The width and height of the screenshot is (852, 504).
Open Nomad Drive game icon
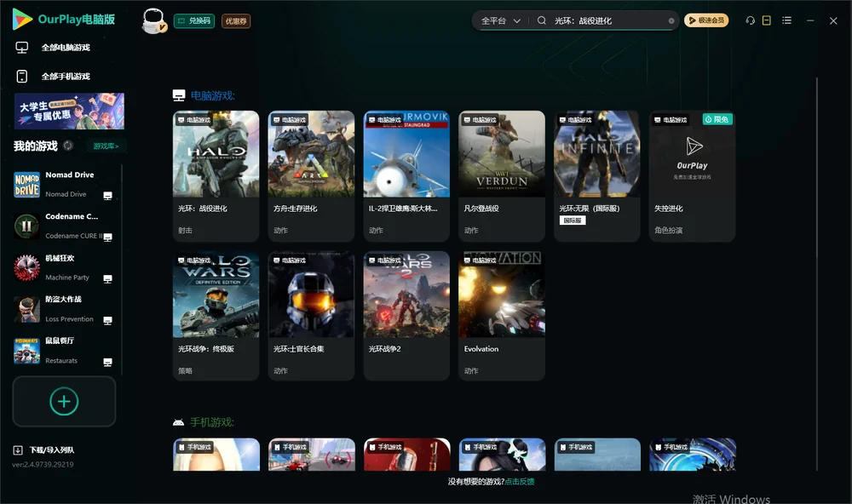click(26, 185)
